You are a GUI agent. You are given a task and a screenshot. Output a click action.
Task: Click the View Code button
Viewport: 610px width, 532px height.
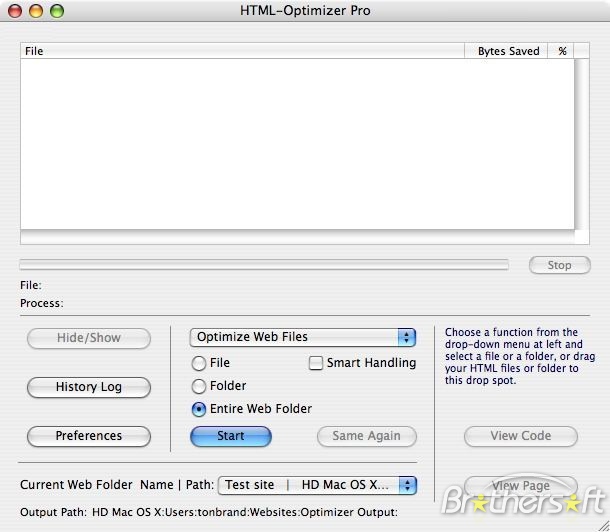pos(521,436)
